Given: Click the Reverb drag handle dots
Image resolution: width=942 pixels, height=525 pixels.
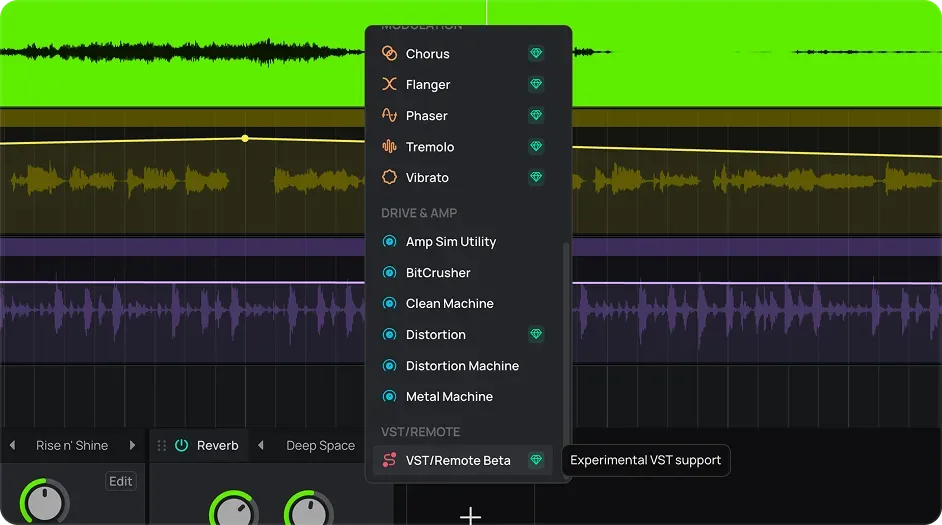Looking at the screenshot, I should coord(162,445).
